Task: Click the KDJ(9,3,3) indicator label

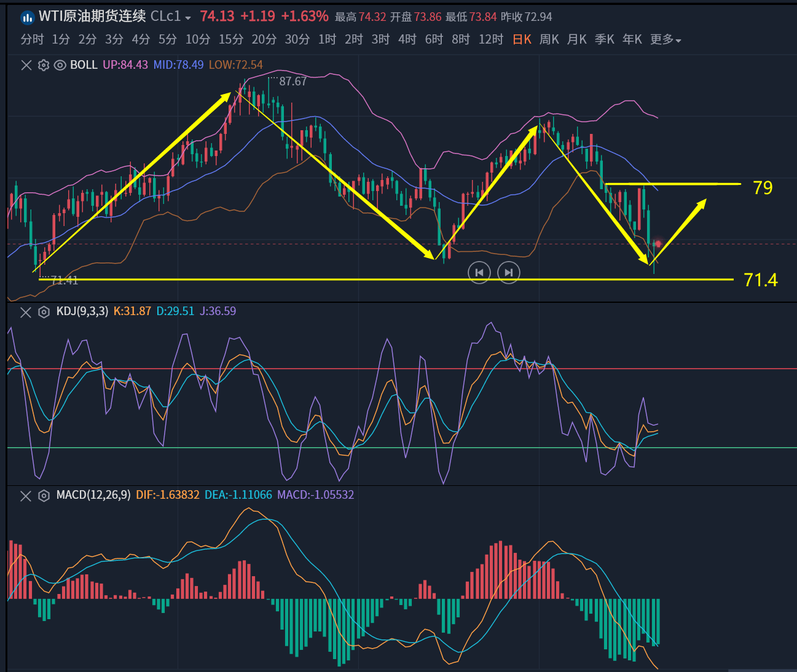Action: (82, 311)
